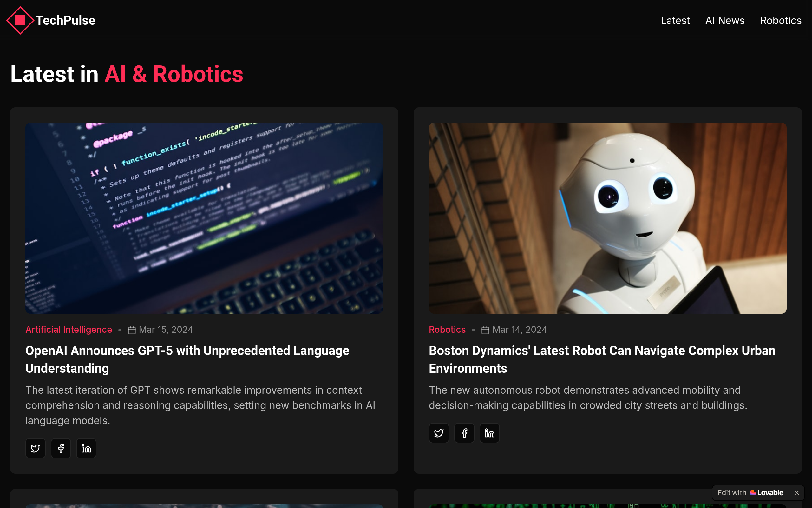Go to the Latest nav item

tap(675, 21)
